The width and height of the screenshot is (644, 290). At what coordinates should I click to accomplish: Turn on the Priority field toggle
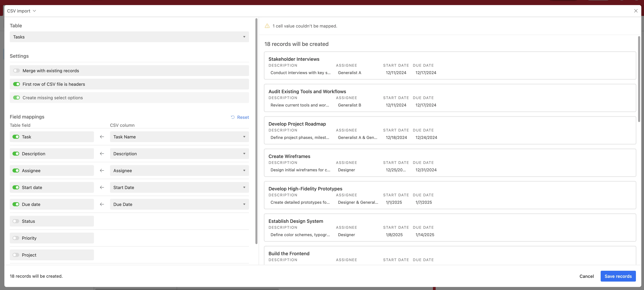point(16,238)
